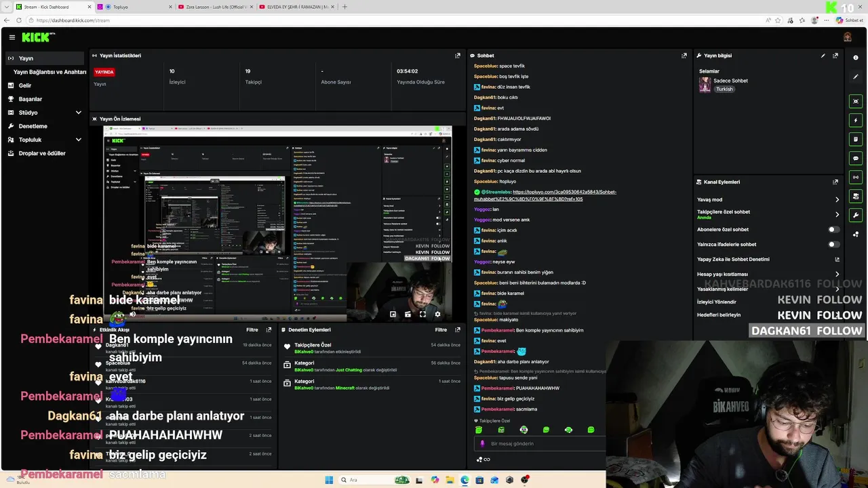Unmute the stream preview volume icon

[x=133, y=314]
